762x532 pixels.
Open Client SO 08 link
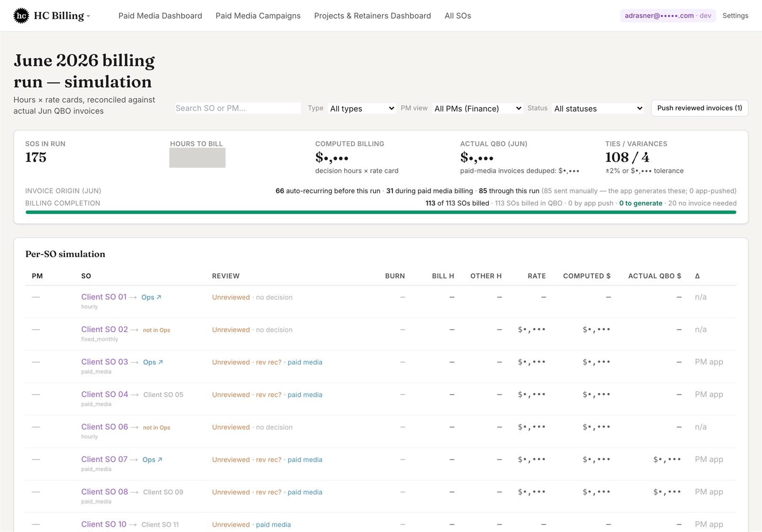pos(104,492)
